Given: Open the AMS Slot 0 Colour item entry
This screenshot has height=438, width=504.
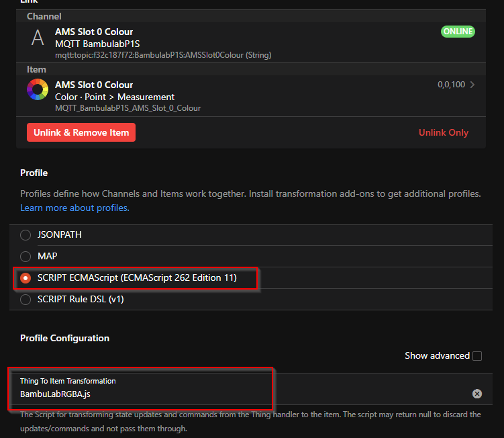Looking at the screenshot, I should pos(94,85).
